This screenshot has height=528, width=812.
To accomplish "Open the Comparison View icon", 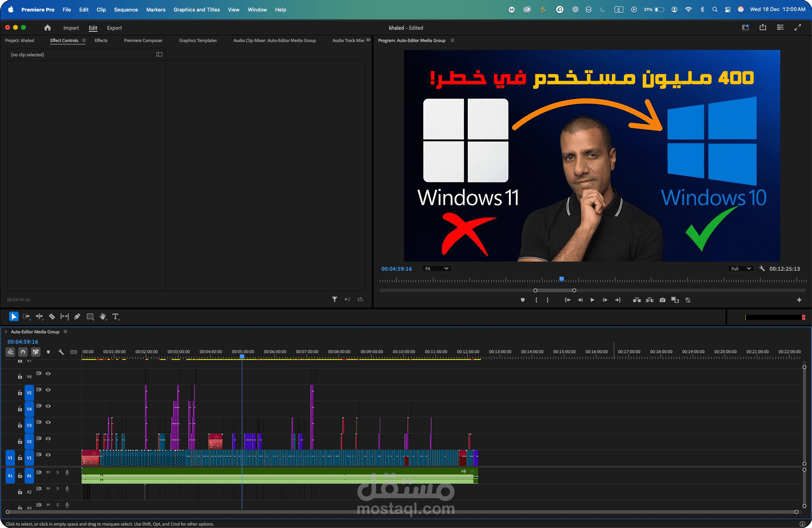I will tap(675, 300).
